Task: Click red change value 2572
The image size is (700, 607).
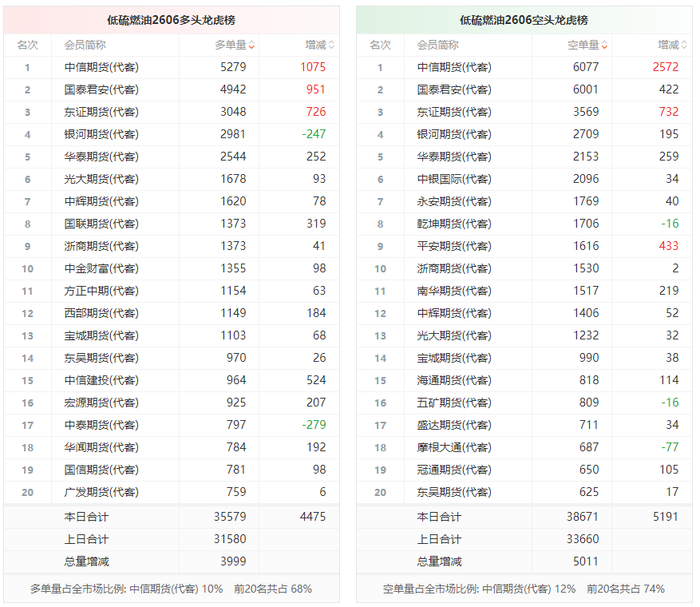Action: (666, 67)
